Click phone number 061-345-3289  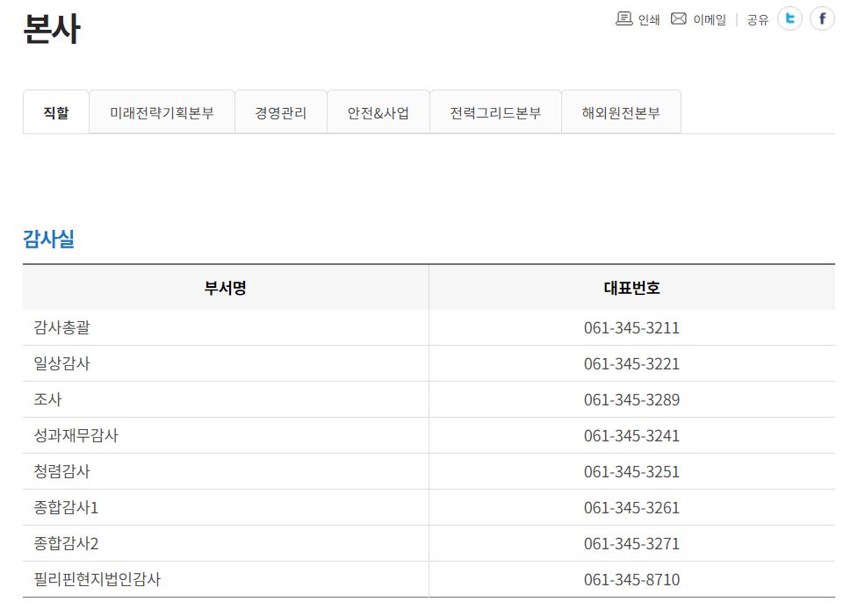(631, 399)
